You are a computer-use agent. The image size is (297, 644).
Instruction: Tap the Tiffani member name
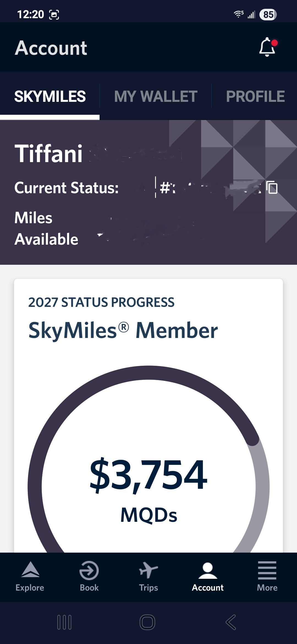coord(49,154)
